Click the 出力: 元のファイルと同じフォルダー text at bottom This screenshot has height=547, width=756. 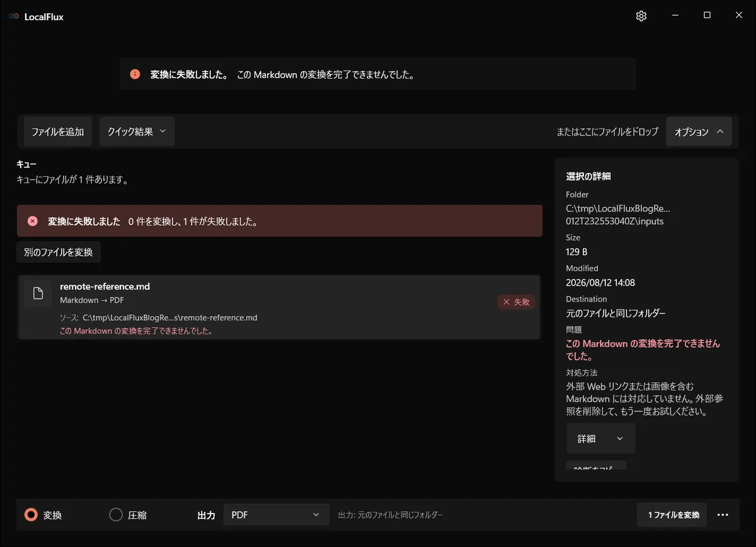[391, 515]
